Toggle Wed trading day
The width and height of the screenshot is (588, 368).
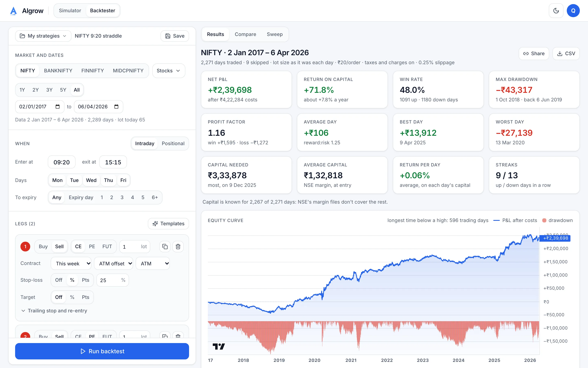pos(91,180)
